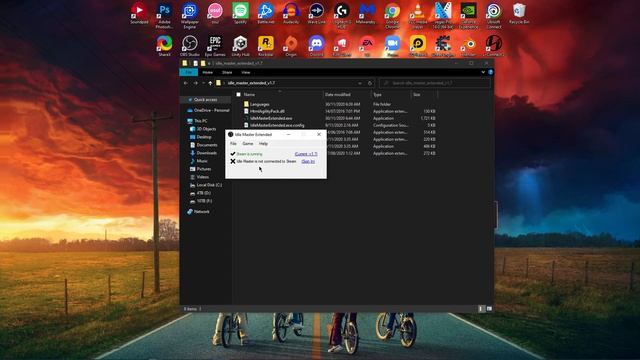Open the Recycle Bin on desktop

pyautogui.click(x=519, y=13)
